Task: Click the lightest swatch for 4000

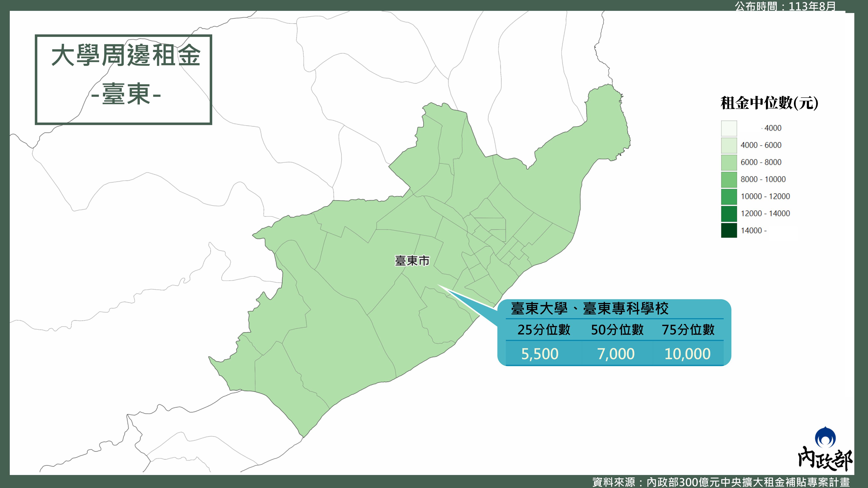Action: click(729, 128)
